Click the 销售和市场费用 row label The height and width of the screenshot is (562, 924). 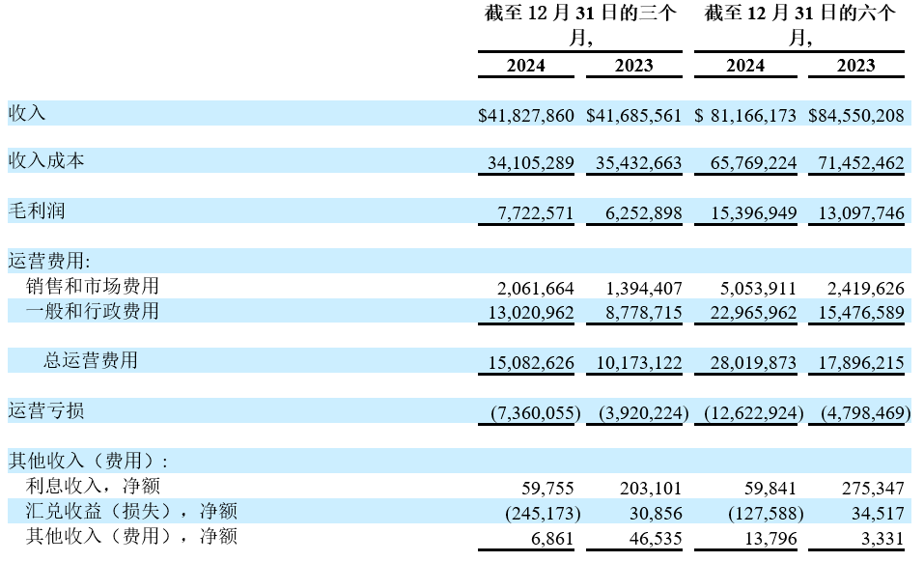[x=92, y=286]
